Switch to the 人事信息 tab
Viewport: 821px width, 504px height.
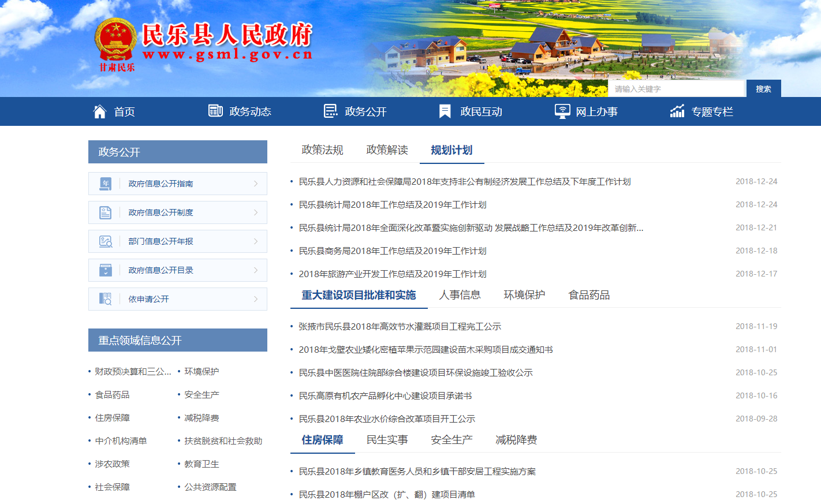[460, 295]
